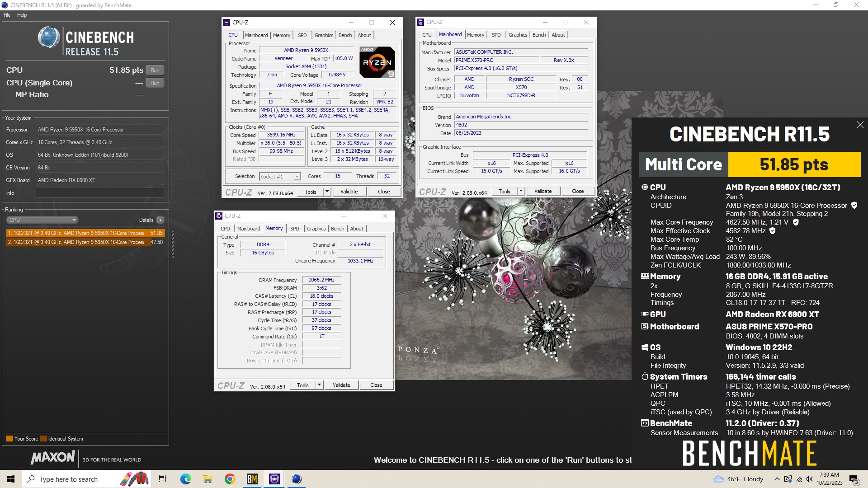Open Graphics tab in CPU-Z Memory window
Image resolution: width=868 pixels, height=488 pixels.
pyautogui.click(x=316, y=229)
